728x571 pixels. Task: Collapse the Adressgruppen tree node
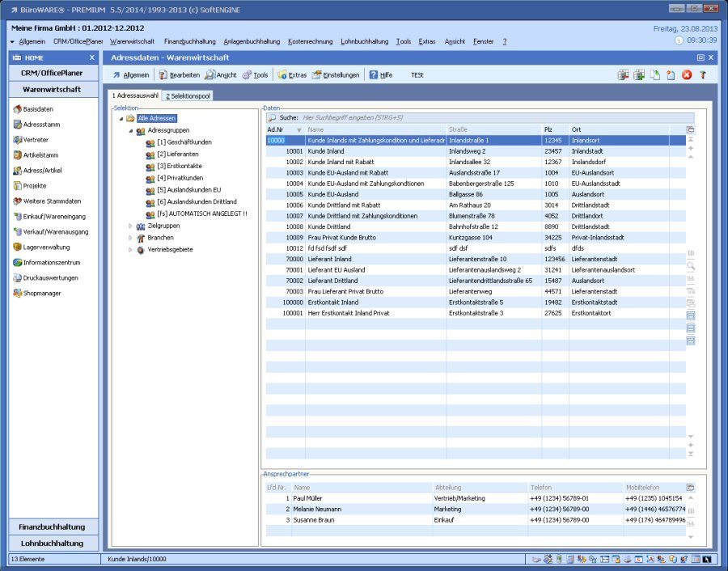coord(130,130)
